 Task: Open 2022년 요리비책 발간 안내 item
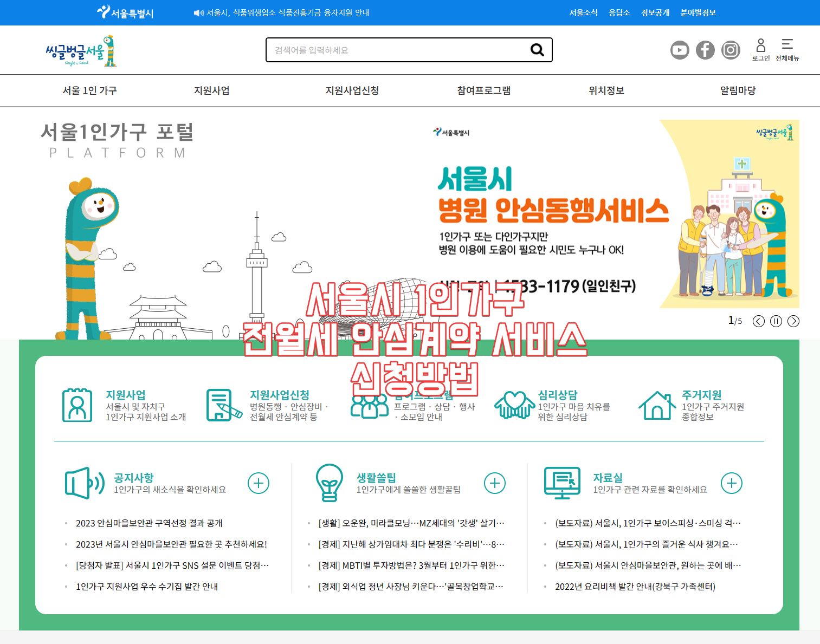tap(635, 587)
